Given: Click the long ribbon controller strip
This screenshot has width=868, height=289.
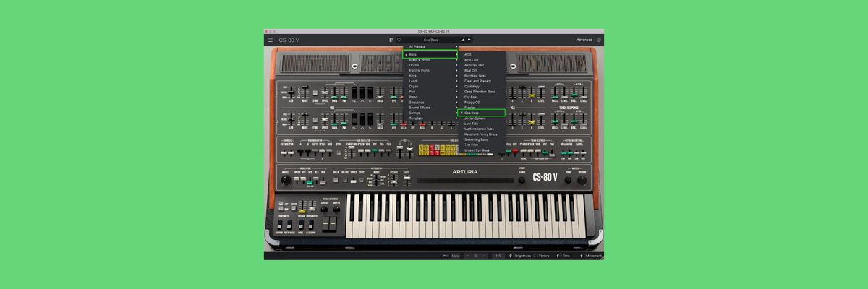Looking at the screenshot, I should pyautogui.click(x=465, y=180).
